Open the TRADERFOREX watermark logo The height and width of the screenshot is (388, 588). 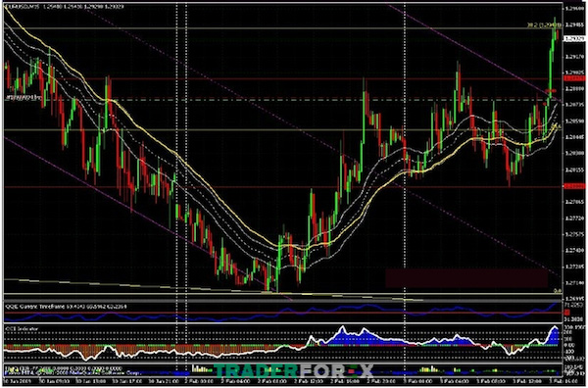point(294,371)
